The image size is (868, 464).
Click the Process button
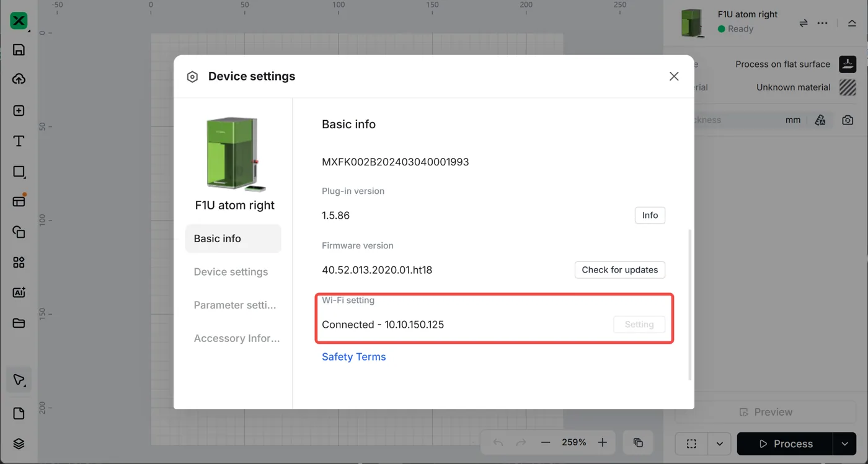click(x=785, y=444)
